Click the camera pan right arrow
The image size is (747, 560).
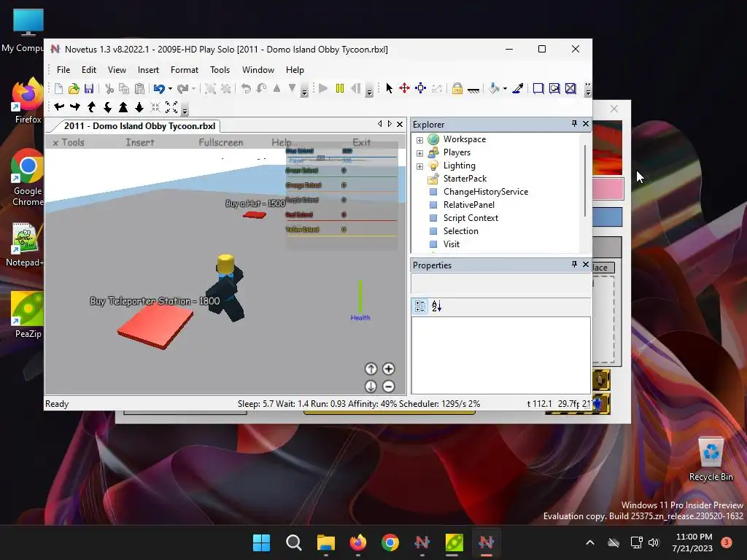pyautogui.click(x=75, y=107)
